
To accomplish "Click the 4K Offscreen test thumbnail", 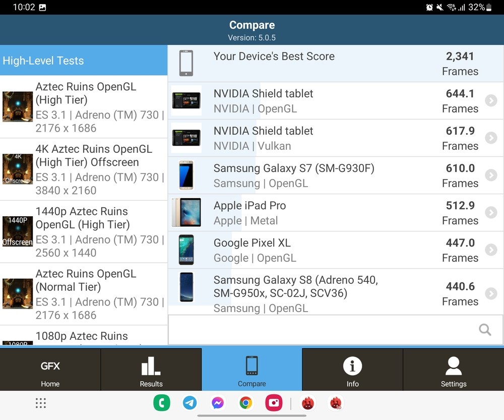I will coord(18,169).
